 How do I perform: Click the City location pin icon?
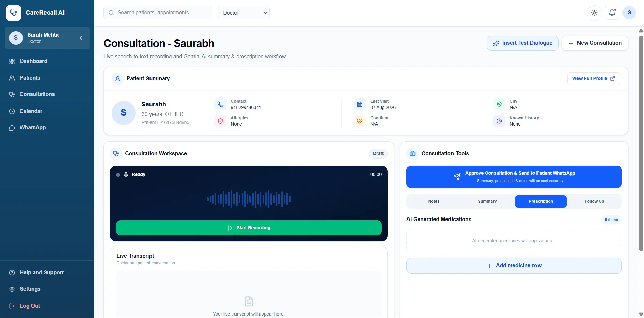(499, 104)
